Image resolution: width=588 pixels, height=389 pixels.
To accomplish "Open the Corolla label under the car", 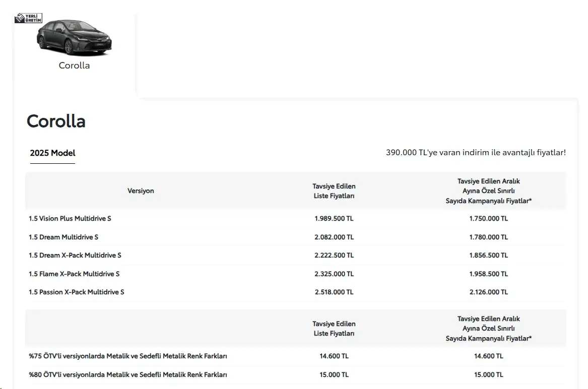I will coord(74,66).
